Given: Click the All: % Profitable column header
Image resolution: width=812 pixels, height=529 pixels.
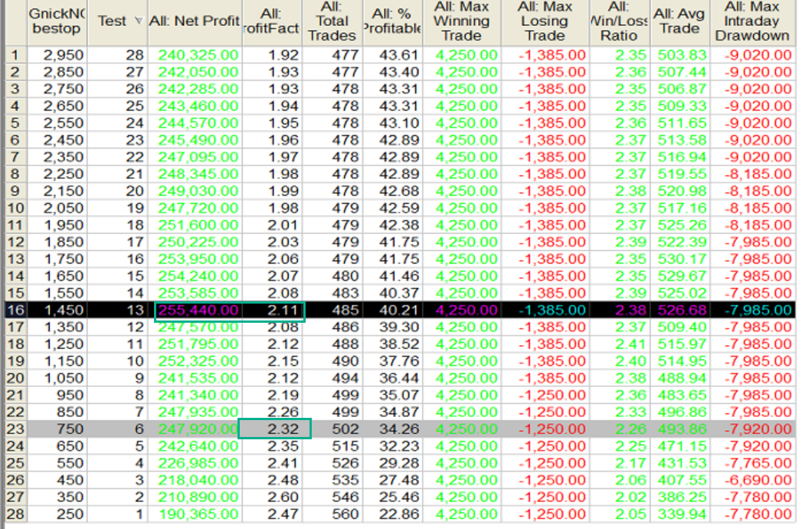Looking at the screenshot, I should (393, 21).
